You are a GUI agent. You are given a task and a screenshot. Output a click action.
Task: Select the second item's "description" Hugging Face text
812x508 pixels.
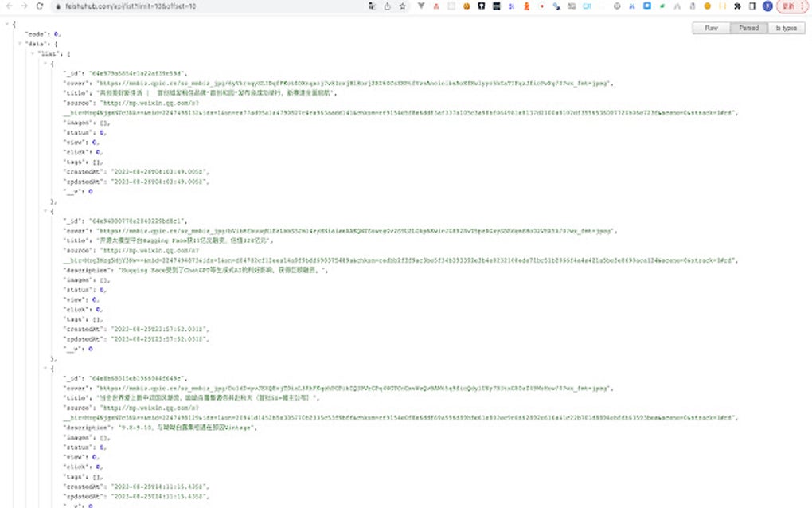tap(223, 270)
